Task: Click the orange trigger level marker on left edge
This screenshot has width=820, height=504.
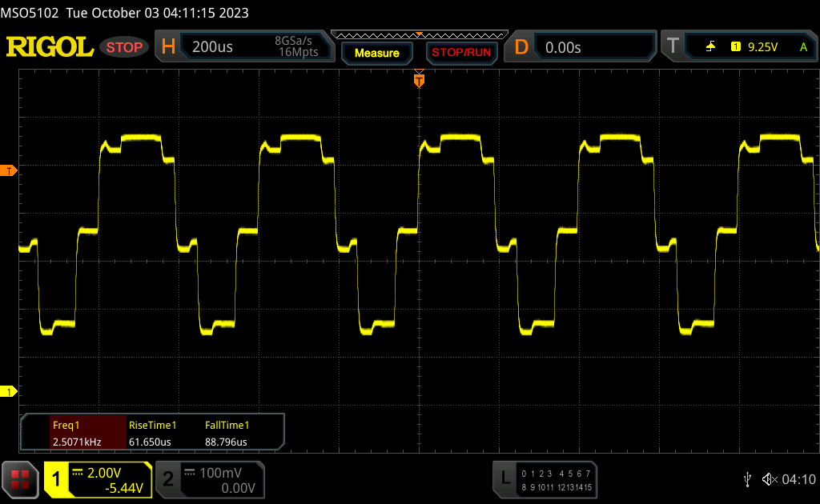Action: coord(9,171)
